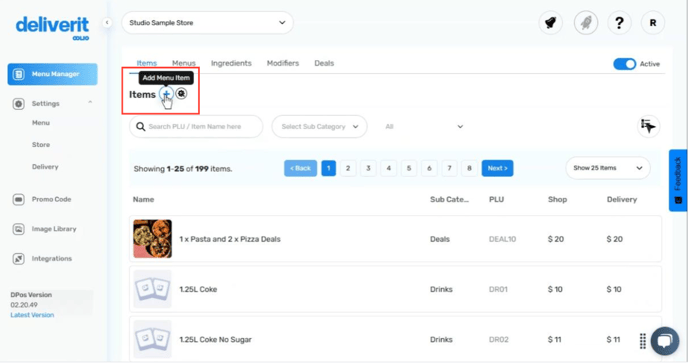Screen dimensions: 688x363
Task: Click the DR01 PLU cell
Action: [x=498, y=289]
